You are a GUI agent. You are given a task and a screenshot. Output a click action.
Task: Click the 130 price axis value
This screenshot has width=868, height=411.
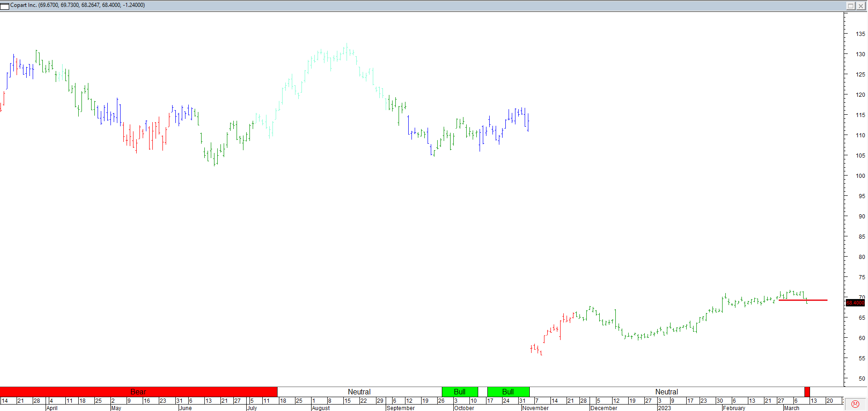point(860,54)
